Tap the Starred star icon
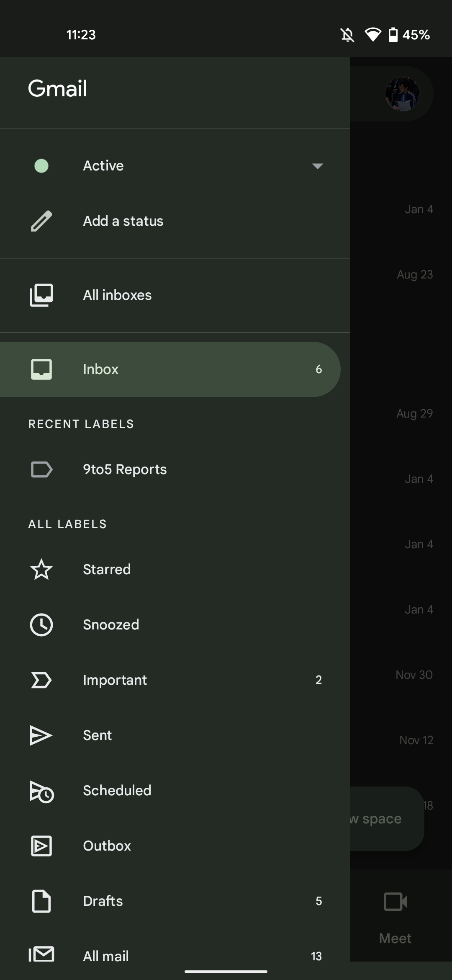Image resolution: width=452 pixels, height=980 pixels. [x=41, y=570]
